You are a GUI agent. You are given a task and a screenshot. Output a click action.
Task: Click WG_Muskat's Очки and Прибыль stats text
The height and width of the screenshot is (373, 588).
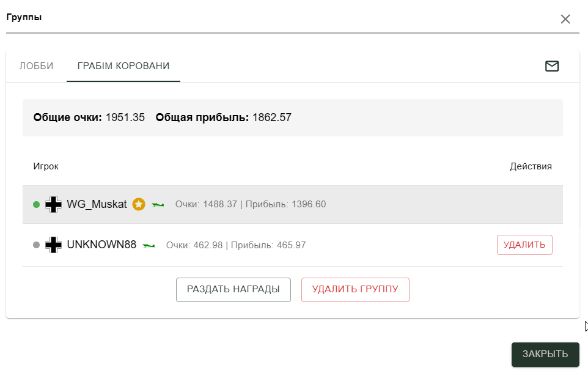click(251, 204)
